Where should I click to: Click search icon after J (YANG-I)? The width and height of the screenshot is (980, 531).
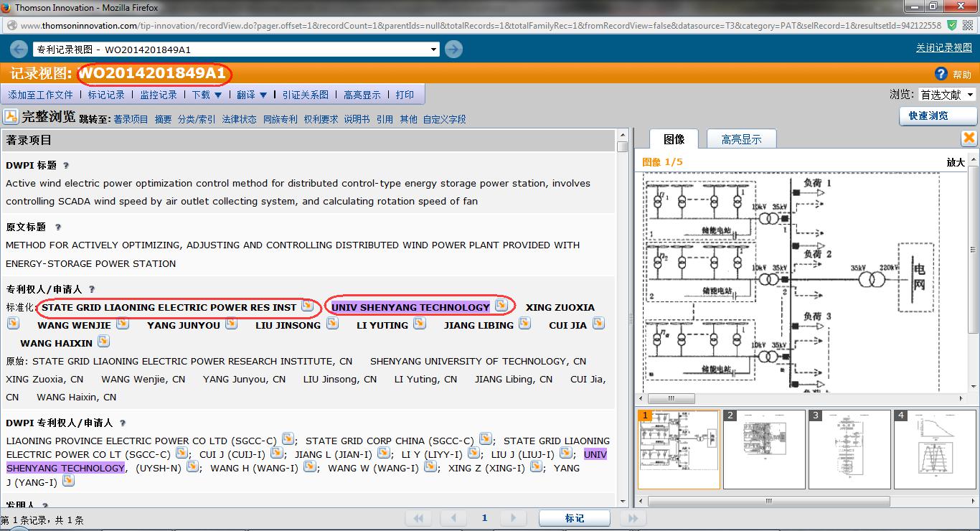(69, 481)
